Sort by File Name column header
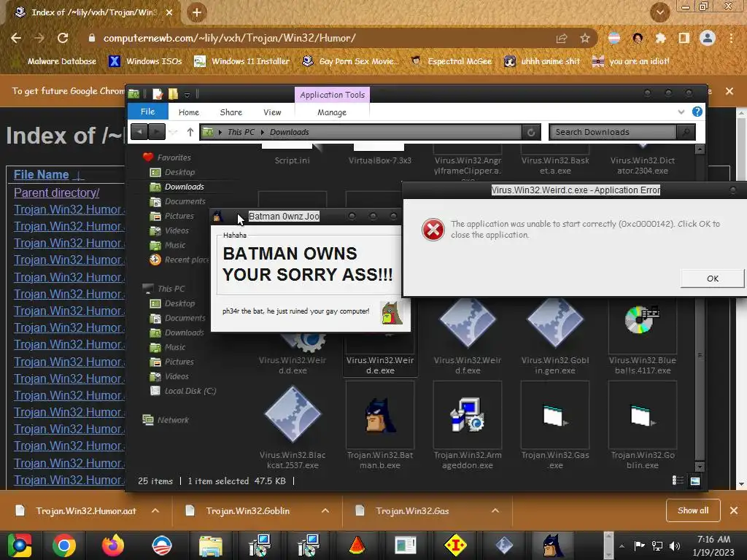This screenshot has width=747, height=560. point(42,175)
